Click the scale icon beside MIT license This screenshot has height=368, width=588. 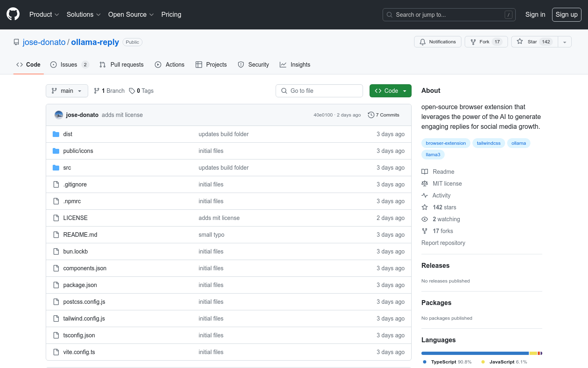point(425,184)
